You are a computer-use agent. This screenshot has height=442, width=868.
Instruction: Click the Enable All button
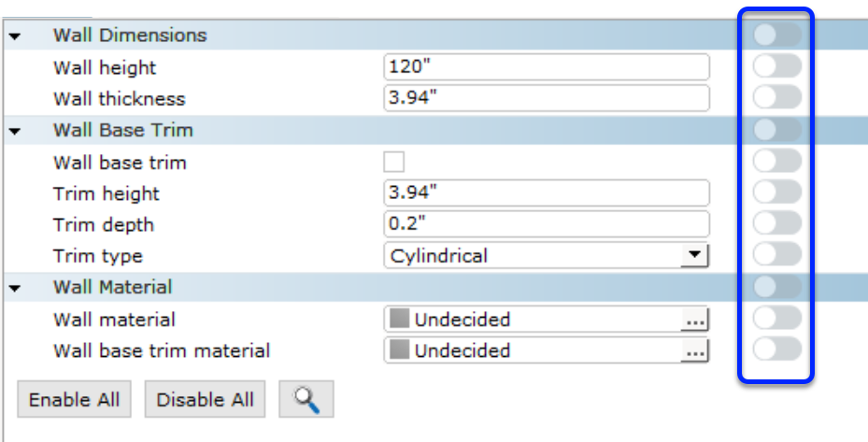74,399
